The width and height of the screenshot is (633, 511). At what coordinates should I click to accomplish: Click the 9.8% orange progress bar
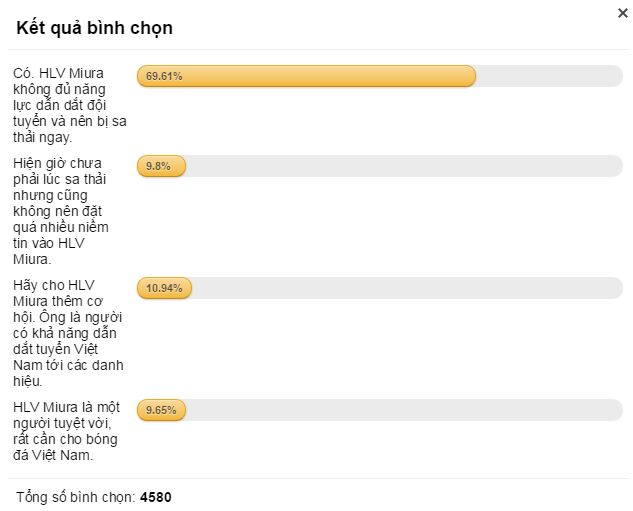[161, 166]
